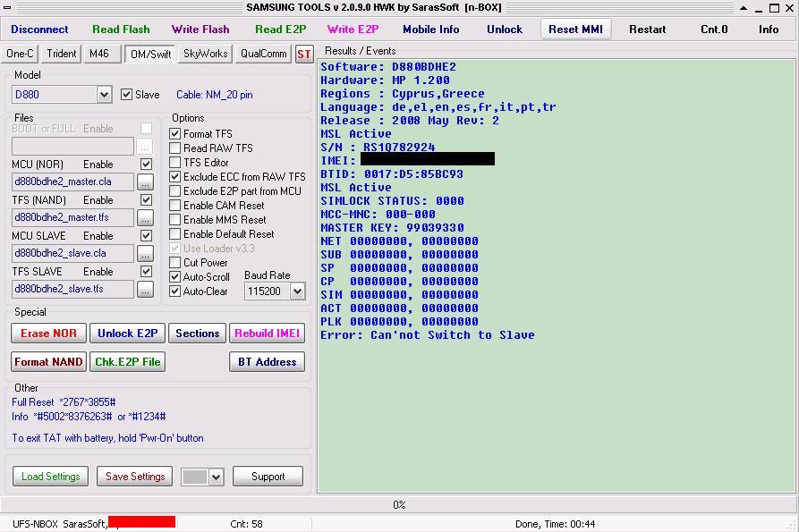Click Reset MMI button
799x532 pixels.
click(x=576, y=30)
